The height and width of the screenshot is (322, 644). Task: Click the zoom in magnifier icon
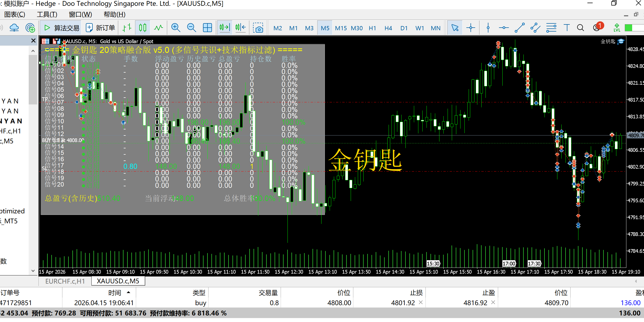[175, 28]
